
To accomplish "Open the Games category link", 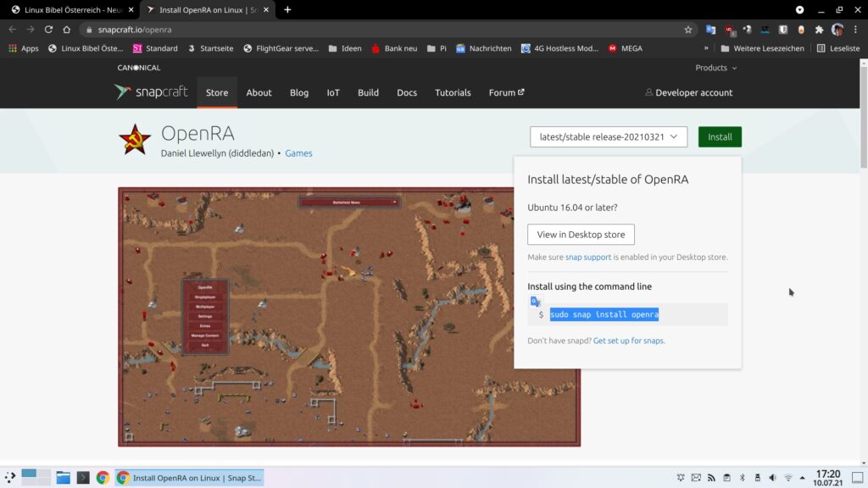I will [x=298, y=153].
